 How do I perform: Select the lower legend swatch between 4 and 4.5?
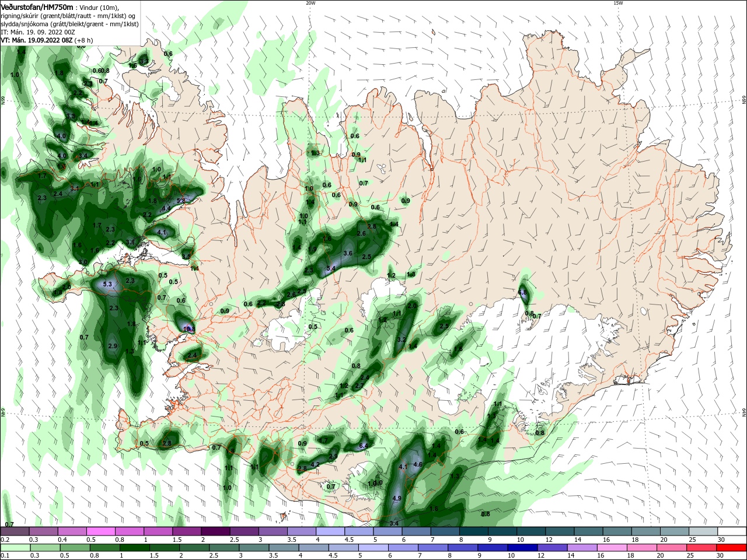pos(315,548)
